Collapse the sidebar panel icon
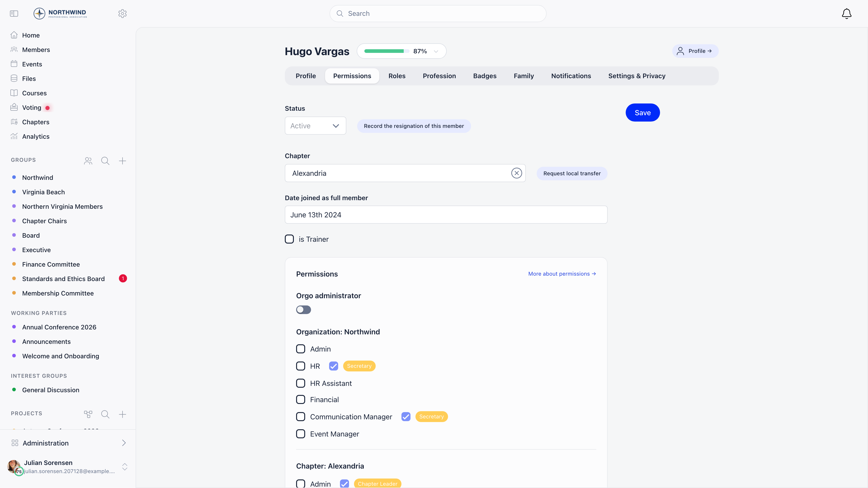This screenshot has height=488, width=868. [x=14, y=14]
